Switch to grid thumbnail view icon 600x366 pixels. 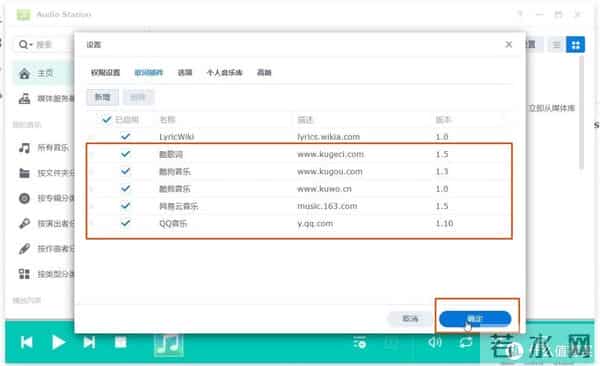(x=576, y=45)
